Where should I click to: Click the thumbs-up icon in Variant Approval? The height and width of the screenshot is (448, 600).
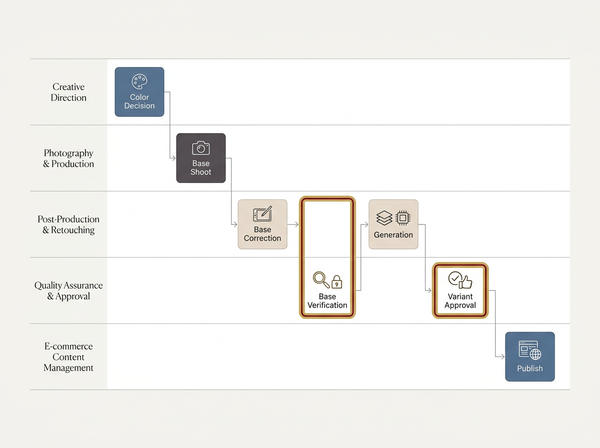pos(466,282)
